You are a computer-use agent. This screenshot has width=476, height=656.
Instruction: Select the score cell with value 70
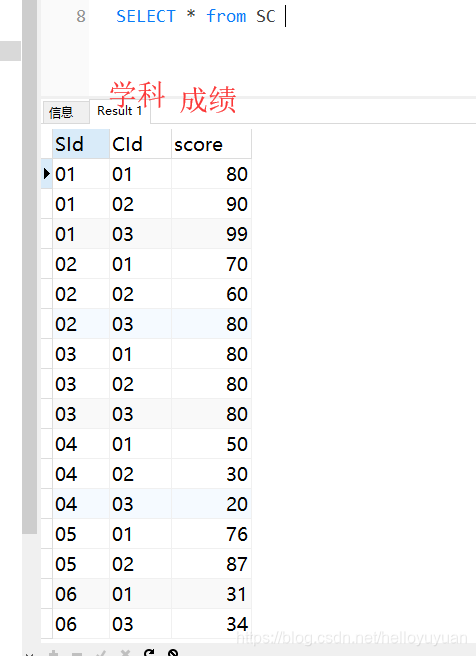pos(211,264)
